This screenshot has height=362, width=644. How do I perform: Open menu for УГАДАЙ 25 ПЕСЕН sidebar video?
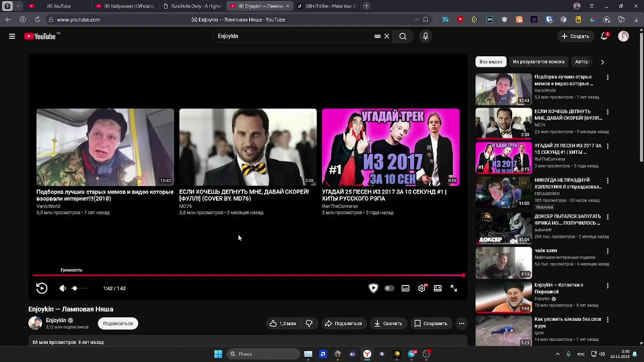(x=607, y=146)
